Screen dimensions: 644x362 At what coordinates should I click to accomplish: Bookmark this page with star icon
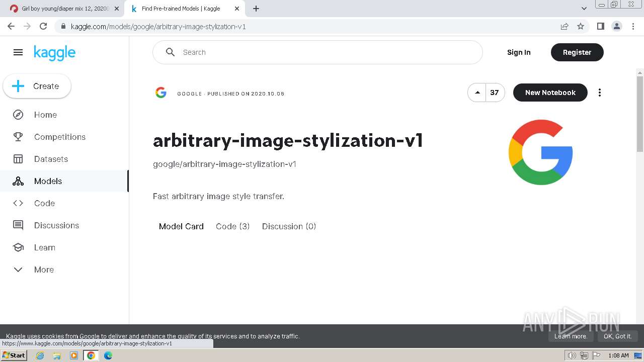[x=581, y=26]
